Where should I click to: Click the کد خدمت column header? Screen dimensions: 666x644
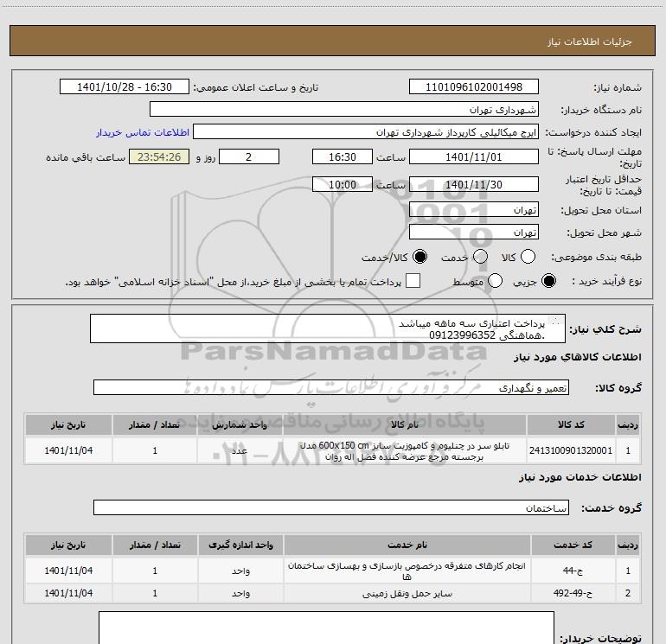click(573, 545)
